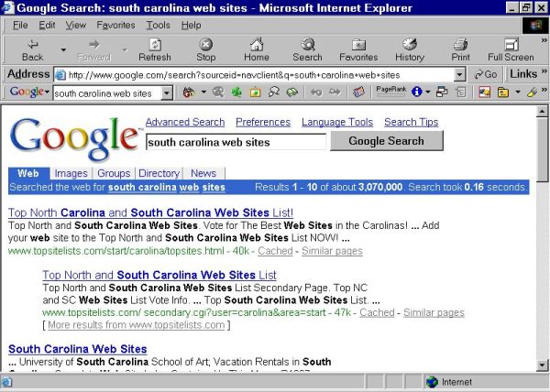This screenshot has width=550, height=392.
Task: Click the Address bar URL field
Action: [259, 74]
